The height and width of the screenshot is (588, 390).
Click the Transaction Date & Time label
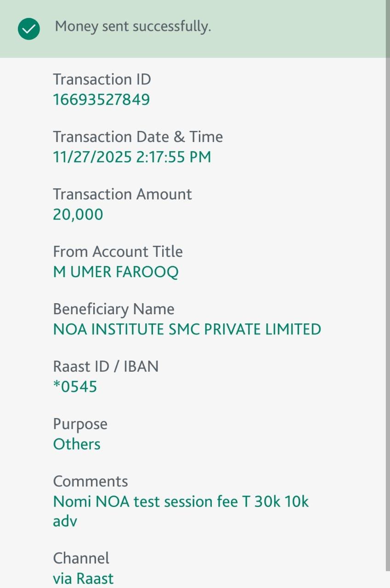pyautogui.click(x=138, y=137)
